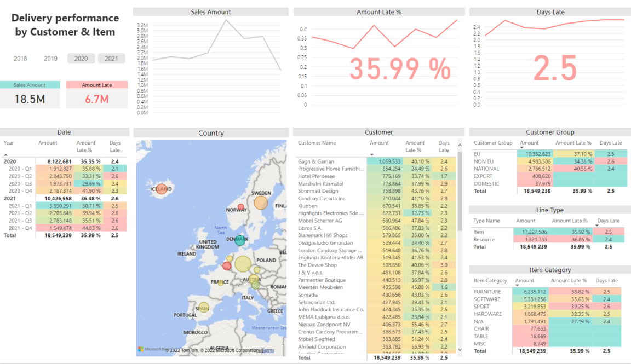Sort the Customer table by the Amount header

(379, 142)
